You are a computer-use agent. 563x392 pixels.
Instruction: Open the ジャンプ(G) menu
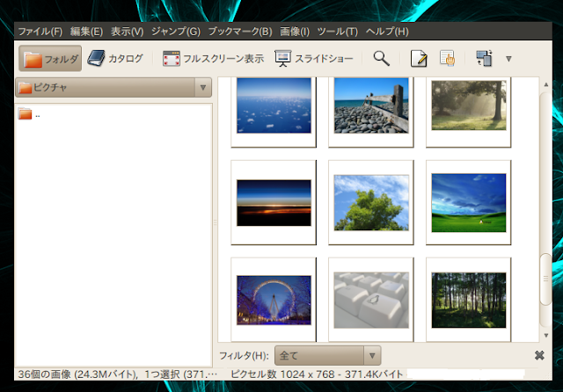pos(176,32)
